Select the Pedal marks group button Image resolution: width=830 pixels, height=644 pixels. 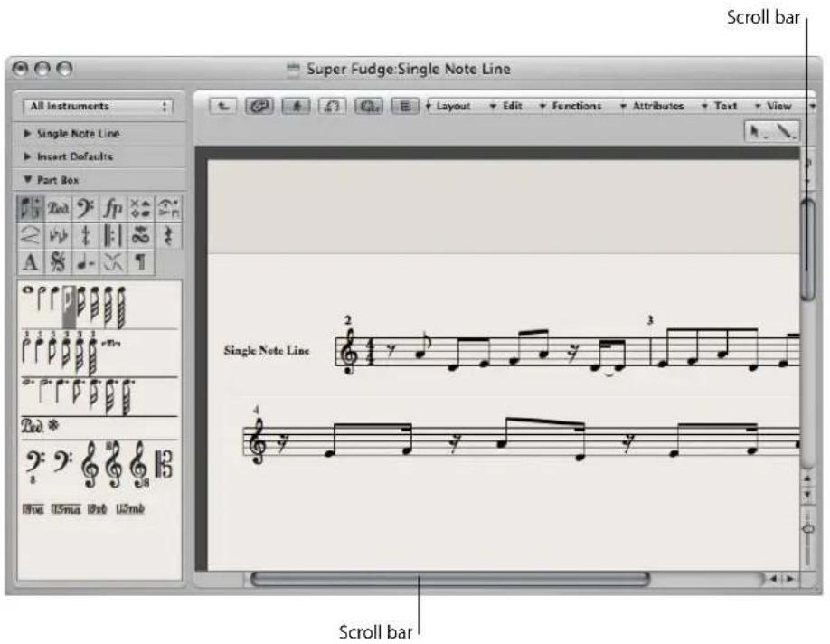click(58, 208)
